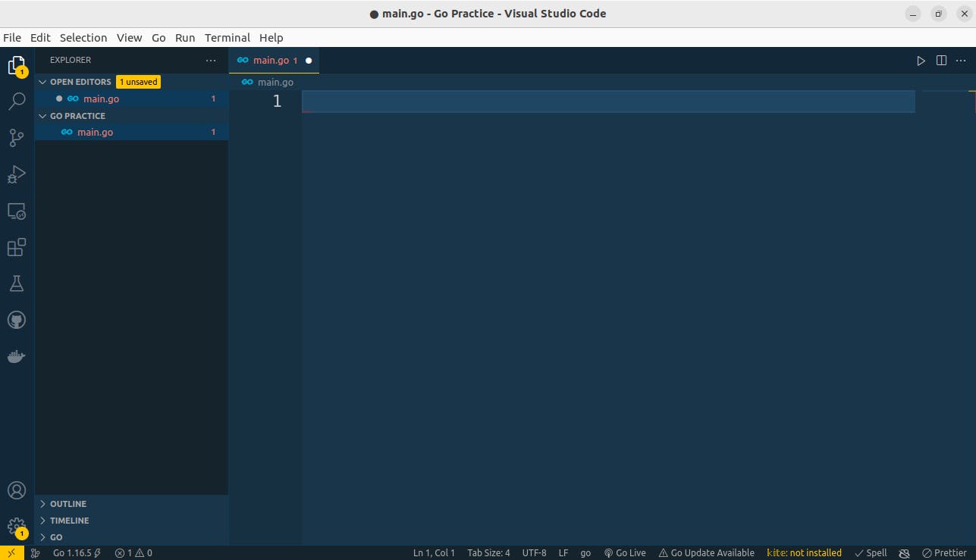Open the Selection menu
The width and height of the screenshot is (976, 560).
(x=83, y=37)
